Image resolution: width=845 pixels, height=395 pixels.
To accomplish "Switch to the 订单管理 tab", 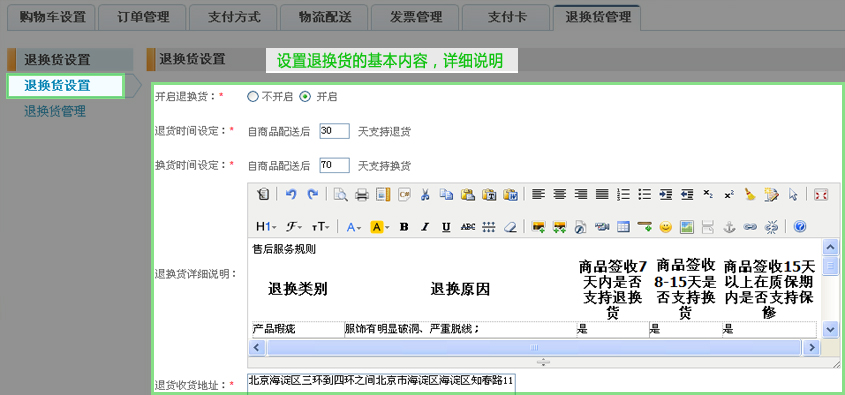I will (143, 17).
